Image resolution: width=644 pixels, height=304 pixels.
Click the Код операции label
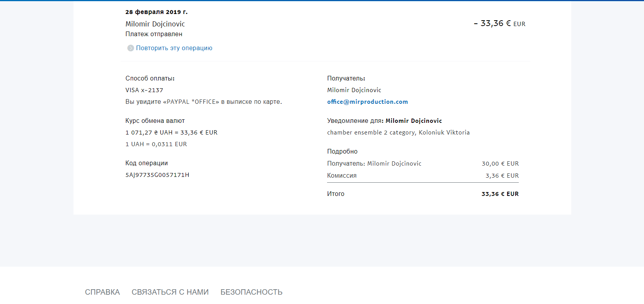coord(147,163)
